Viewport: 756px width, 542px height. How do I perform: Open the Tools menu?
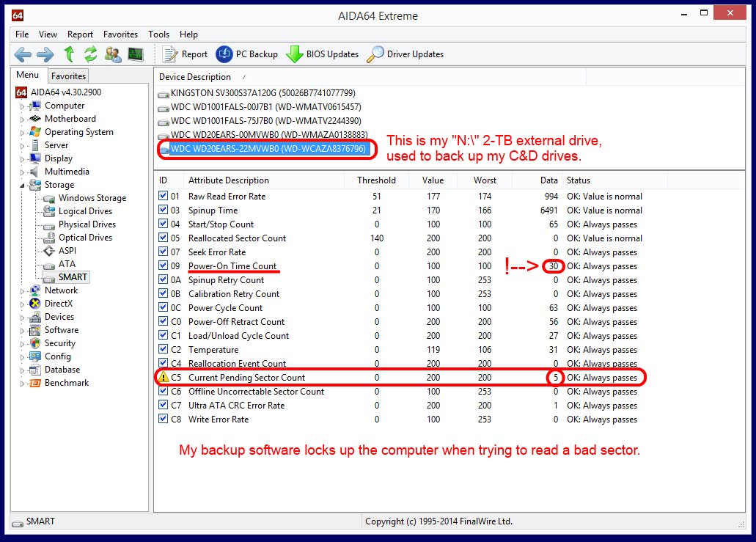click(x=158, y=34)
